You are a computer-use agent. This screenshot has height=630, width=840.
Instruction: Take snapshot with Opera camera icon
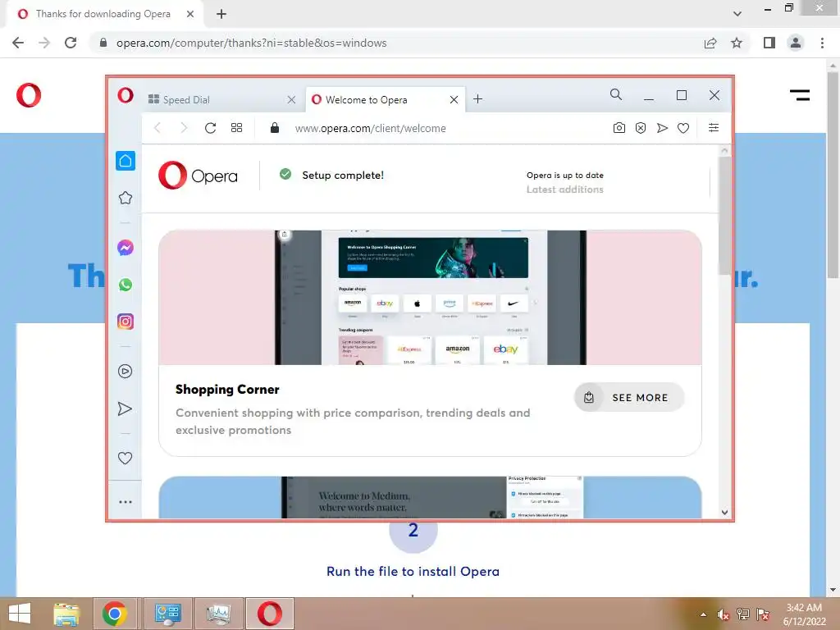tap(619, 128)
